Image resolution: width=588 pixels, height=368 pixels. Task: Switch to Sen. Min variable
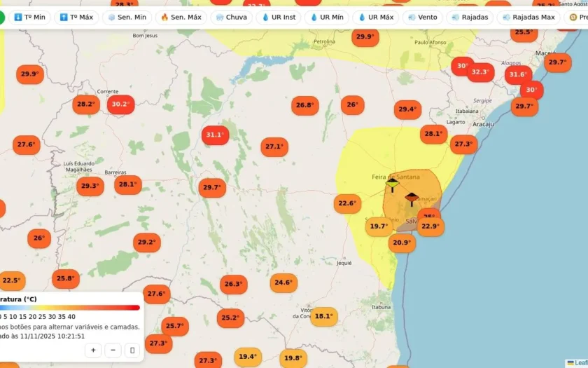[x=127, y=18]
